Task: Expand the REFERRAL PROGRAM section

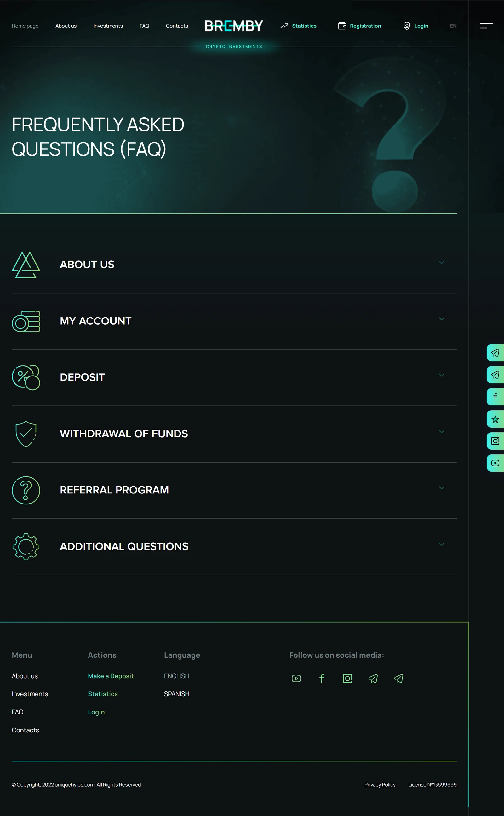Action: click(x=441, y=488)
